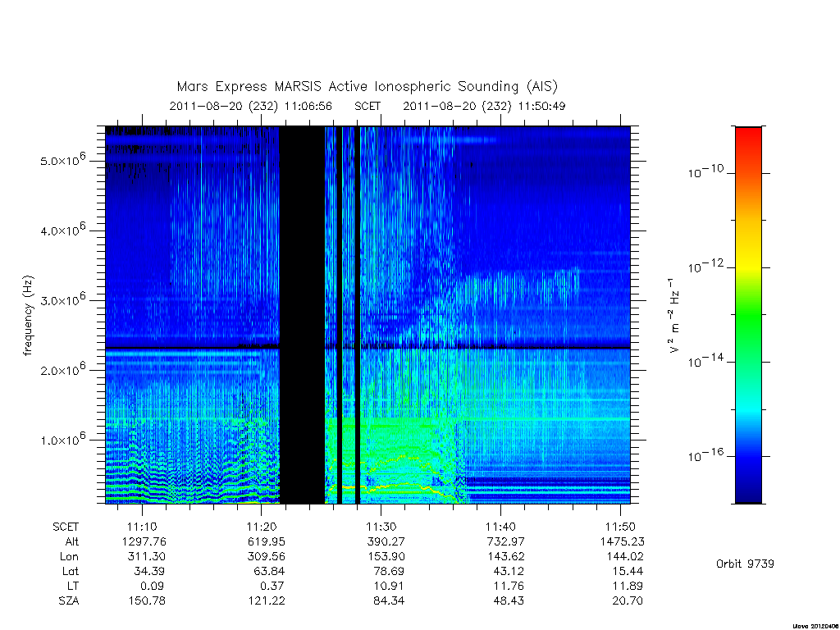The width and height of the screenshot is (840, 630).
Task: Click SZA value 84.34
Action: coord(388,600)
